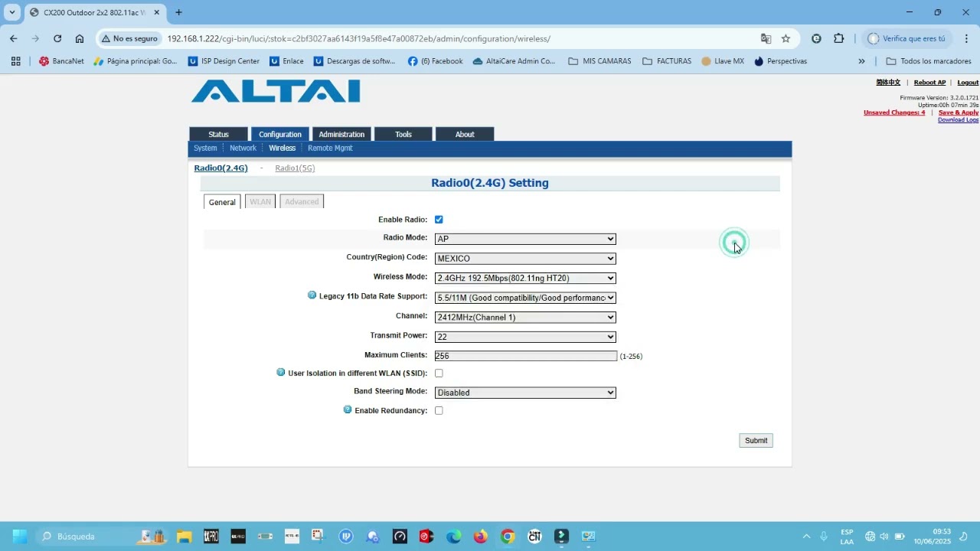The width and height of the screenshot is (980, 551).
Task: Check the Enable Redundancy checkbox
Action: coord(439,411)
